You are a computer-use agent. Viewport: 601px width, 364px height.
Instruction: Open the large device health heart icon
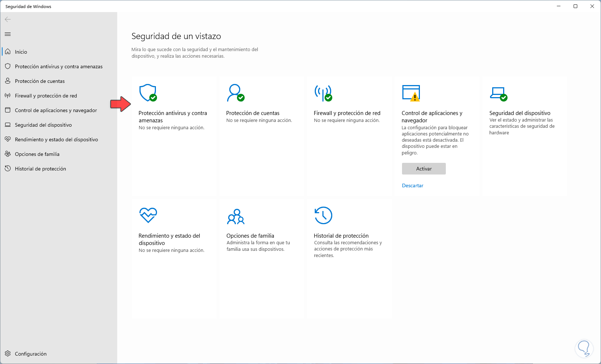pos(148,215)
